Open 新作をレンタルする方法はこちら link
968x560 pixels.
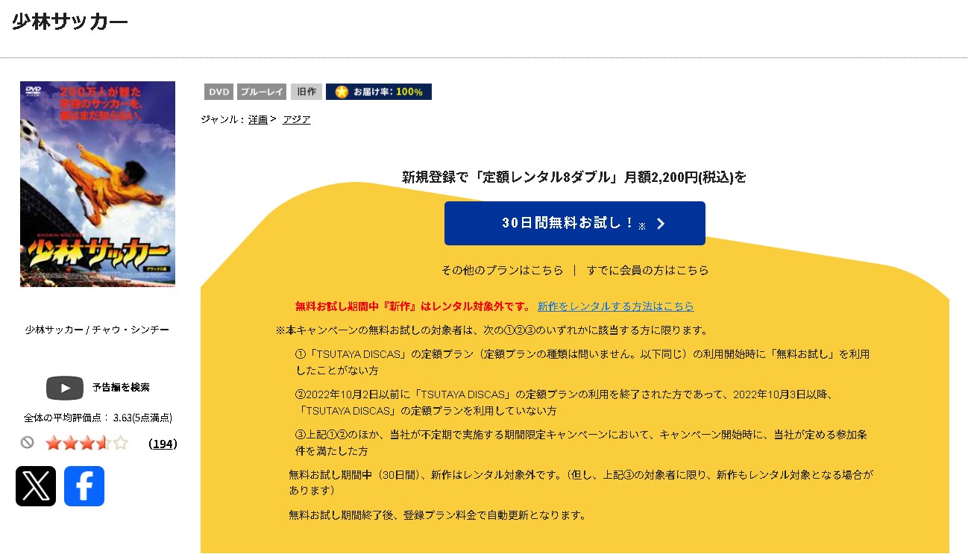(615, 306)
